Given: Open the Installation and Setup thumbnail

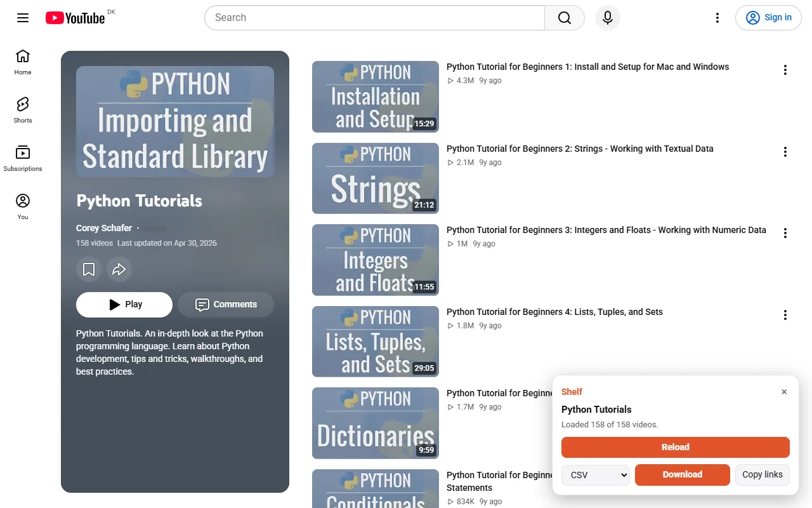Looking at the screenshot, I should [x=376, y=97].
